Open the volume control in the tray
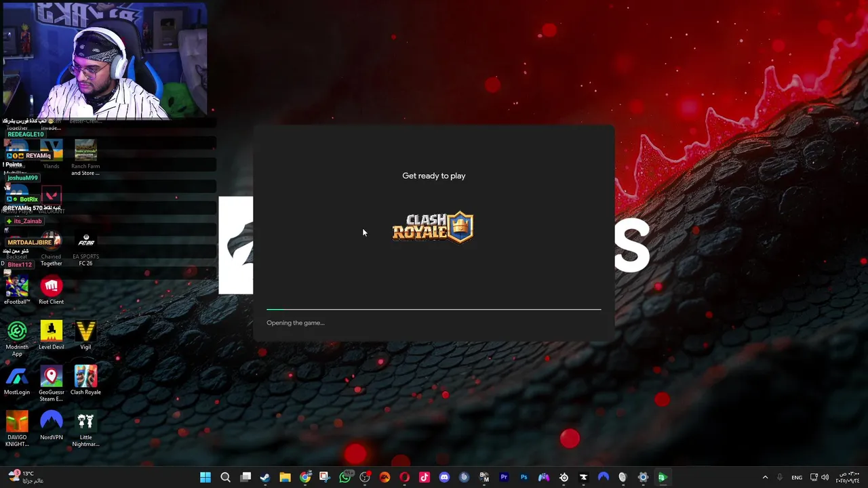 coord(826,477)
